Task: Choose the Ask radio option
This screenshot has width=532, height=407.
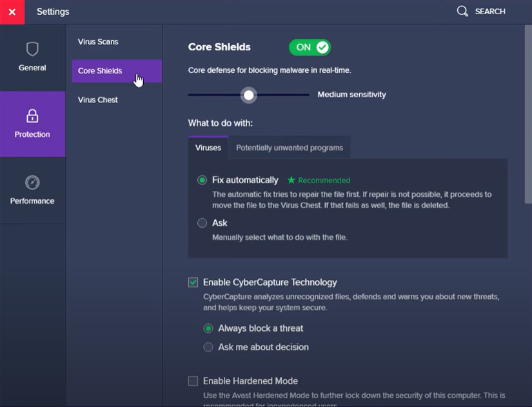Action: click(x=202, y=223)
